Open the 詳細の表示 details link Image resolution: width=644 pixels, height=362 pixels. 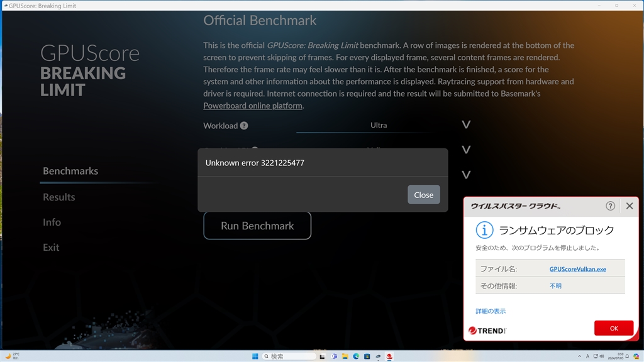pyautogui.click(x=491, y=311)
